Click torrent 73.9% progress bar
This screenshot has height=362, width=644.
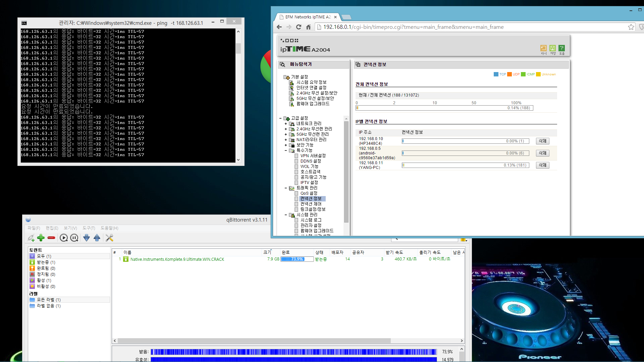297,259
